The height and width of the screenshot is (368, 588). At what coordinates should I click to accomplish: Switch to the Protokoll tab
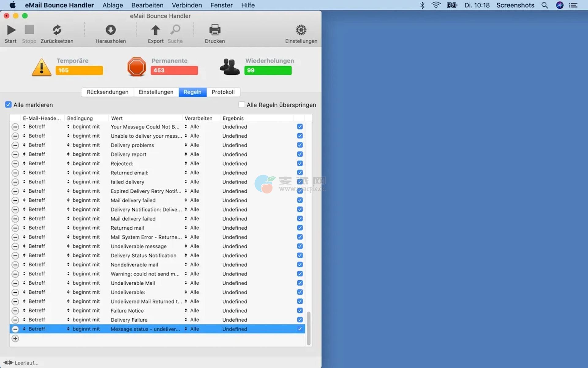point(223,92)
